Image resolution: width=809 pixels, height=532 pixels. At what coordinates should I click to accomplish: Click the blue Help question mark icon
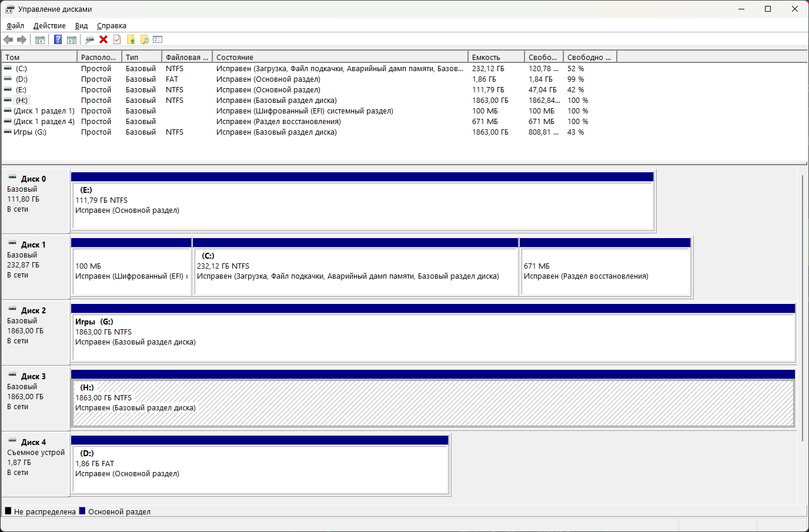[58, 39]
